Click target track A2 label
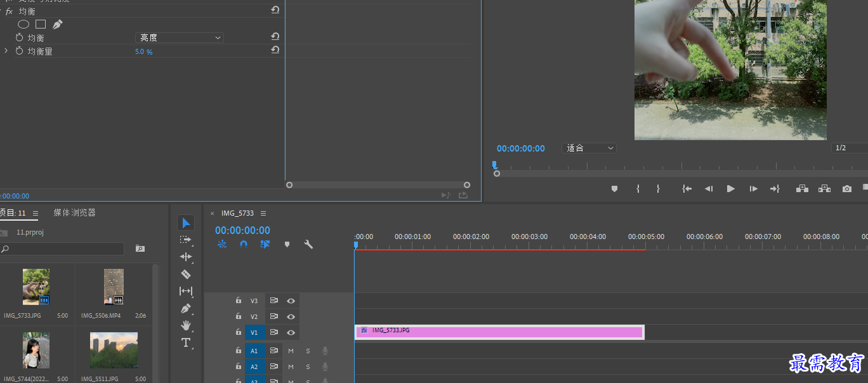Viewport: 868px width, 383px height. click(254, 367)
